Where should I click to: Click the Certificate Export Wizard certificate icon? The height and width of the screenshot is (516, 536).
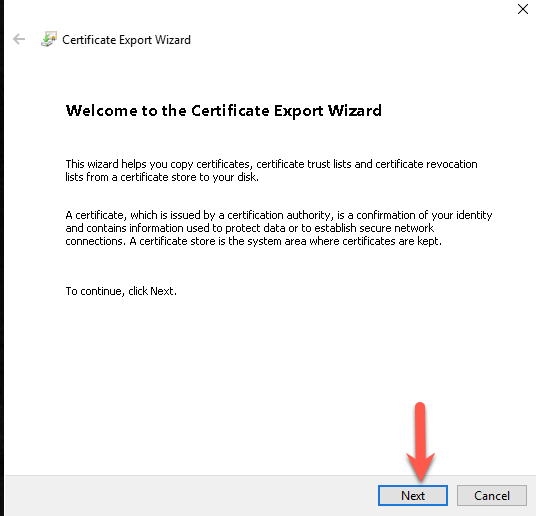click(x=49, y=39)
